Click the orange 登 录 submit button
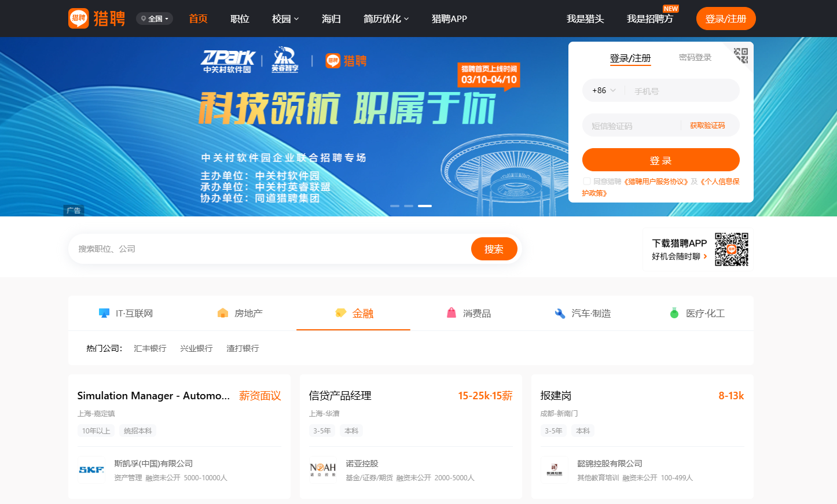 (x=661, y=160)
